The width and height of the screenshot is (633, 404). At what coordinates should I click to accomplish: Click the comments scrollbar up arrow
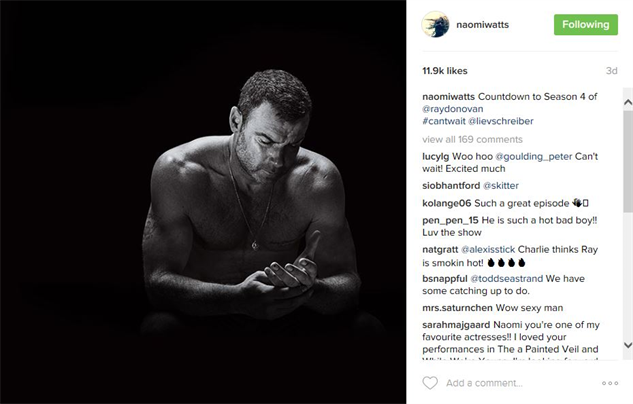pos(628,103)
